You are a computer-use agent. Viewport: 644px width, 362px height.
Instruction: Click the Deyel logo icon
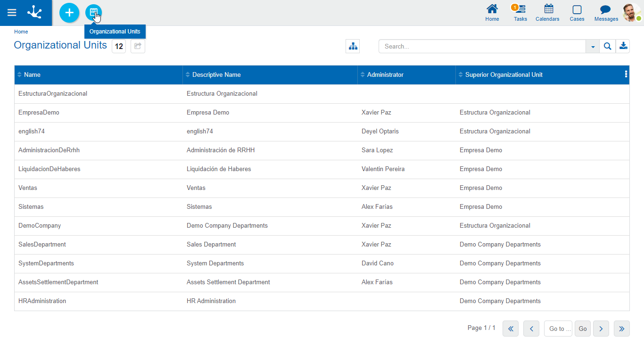34,13
